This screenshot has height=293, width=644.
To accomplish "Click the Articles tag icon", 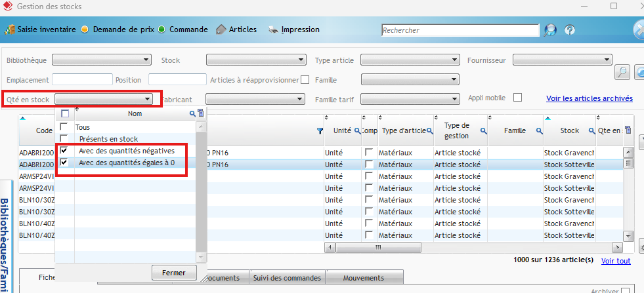I will (221, 29).
